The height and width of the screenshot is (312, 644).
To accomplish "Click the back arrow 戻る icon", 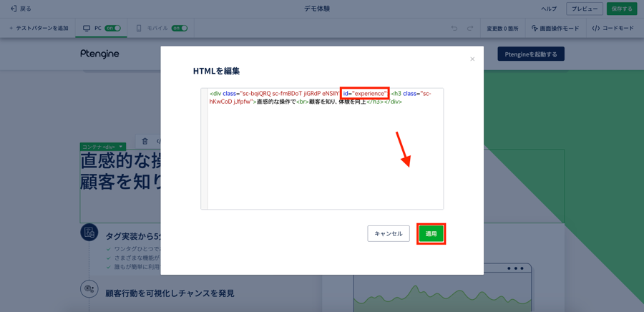I will click(x=14, y=9).
